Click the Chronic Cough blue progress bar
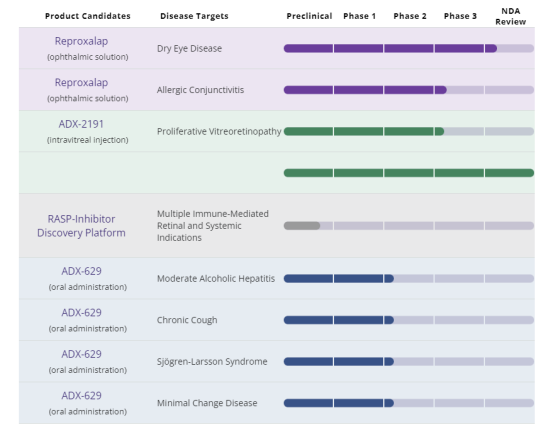 pos(409,320)
